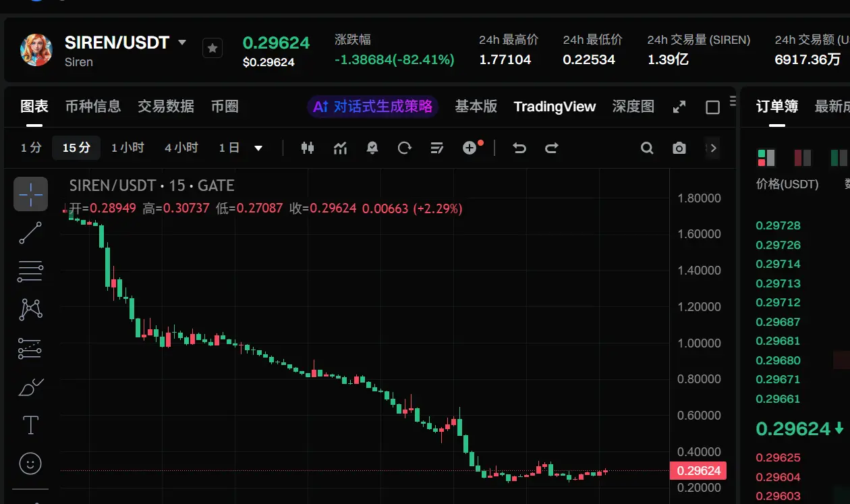Image resolution: width=850 pixels, height=504 pixels.
Task: Click the replay refresh icon
Action: [405, 148]
